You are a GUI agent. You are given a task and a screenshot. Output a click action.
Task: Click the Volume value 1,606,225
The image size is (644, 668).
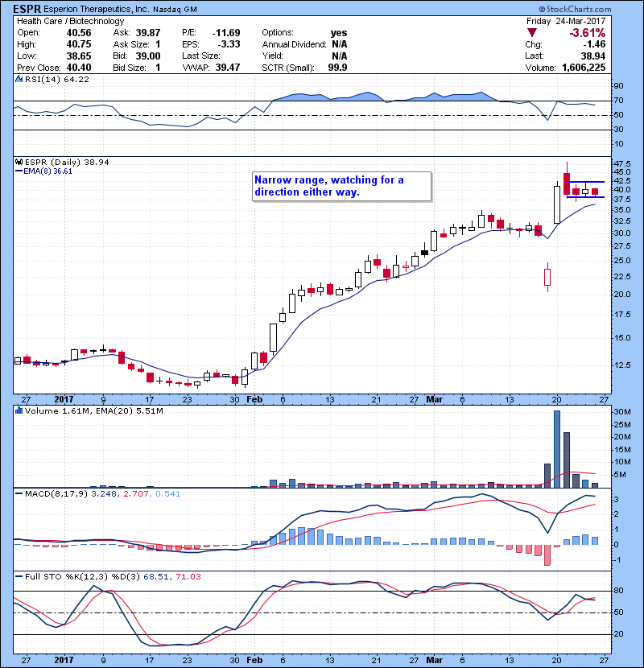click(x=584, y=68)
